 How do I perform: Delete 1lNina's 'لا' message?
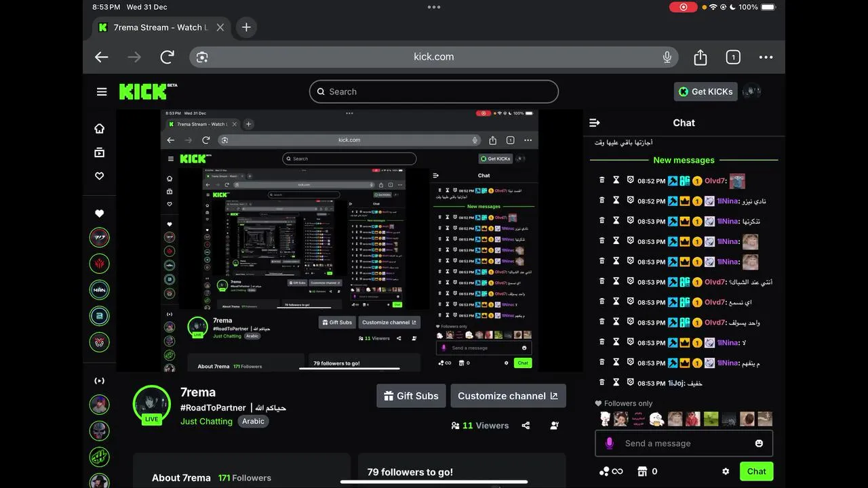(601, 342)
